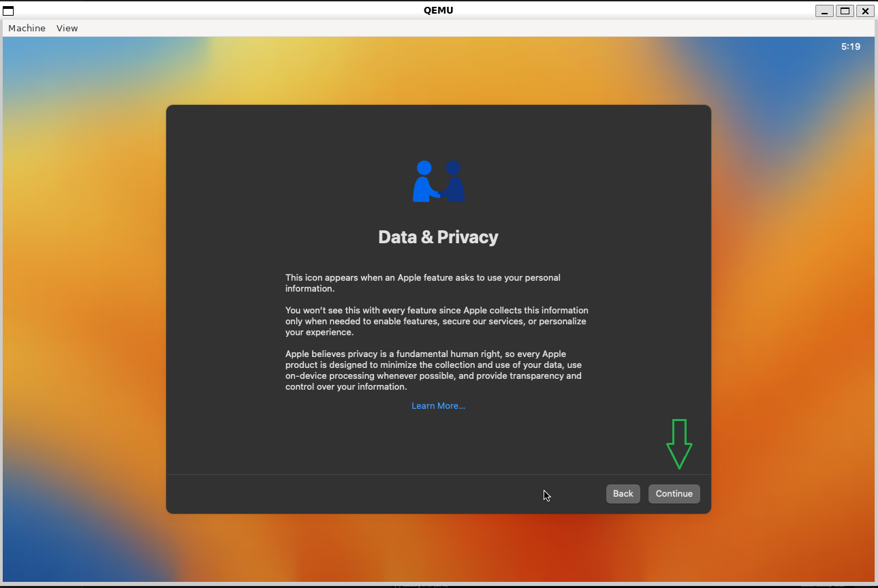Image resolution: width=878 pixels, height=588 pixels.
Task: Close the QEMU window
Action: point(865,11)
